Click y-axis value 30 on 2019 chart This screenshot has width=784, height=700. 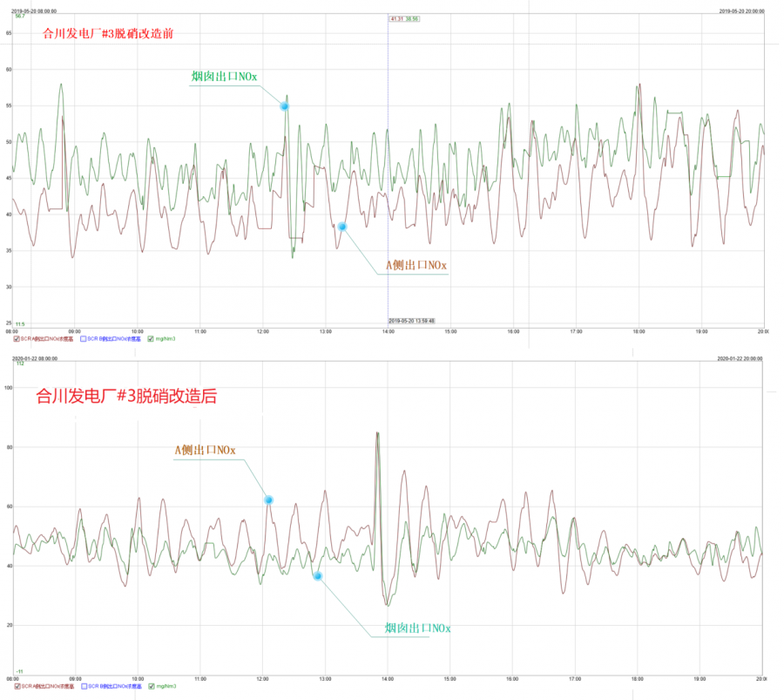pos(9,287)
